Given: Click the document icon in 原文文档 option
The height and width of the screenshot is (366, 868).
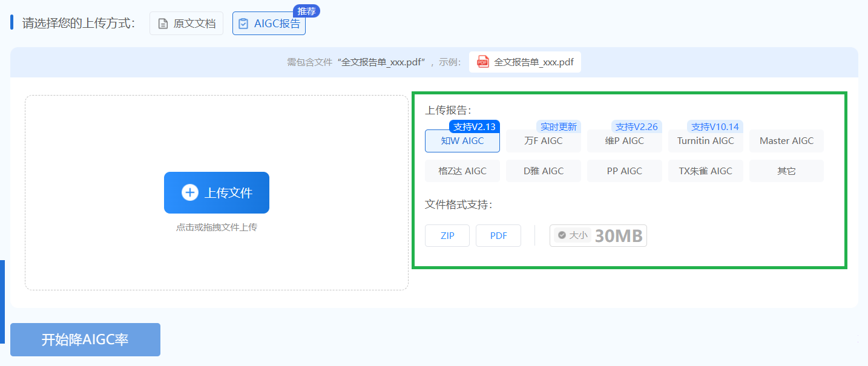Looking at the screenshot, I should (x=162, y=23).
